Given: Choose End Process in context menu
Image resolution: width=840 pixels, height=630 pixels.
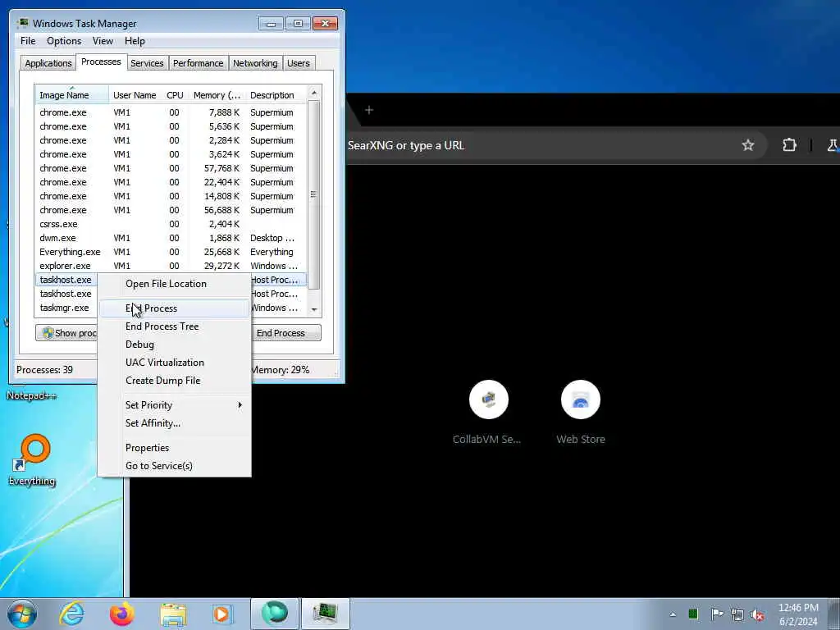Looking at the screenshot, I should 174,308.
